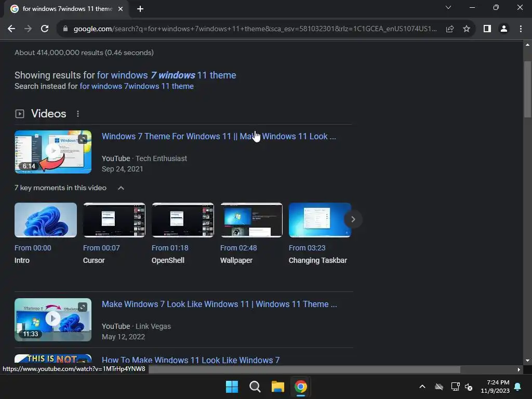Open a new tab
The height and width of the screenshot is (399, 532).
coord(140,9)
